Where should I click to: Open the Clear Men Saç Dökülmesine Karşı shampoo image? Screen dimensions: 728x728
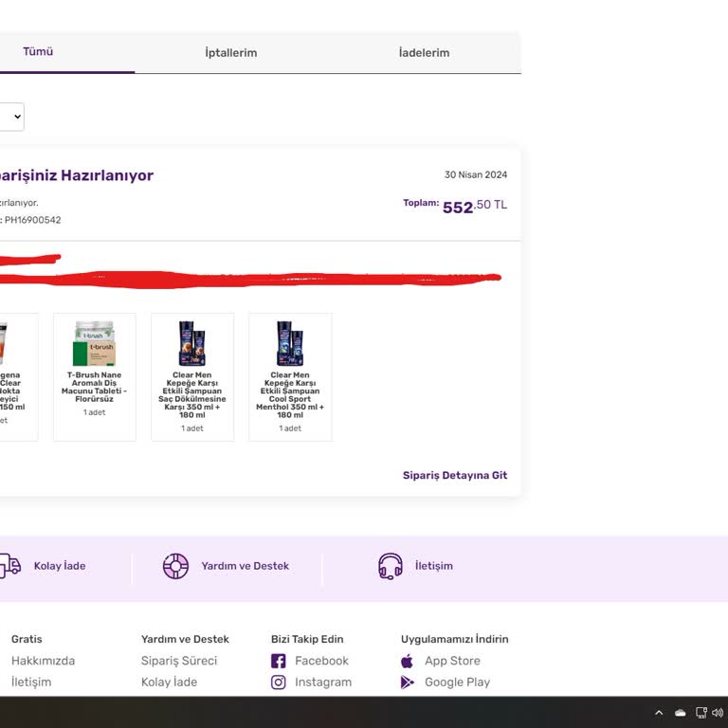(192, 343)
